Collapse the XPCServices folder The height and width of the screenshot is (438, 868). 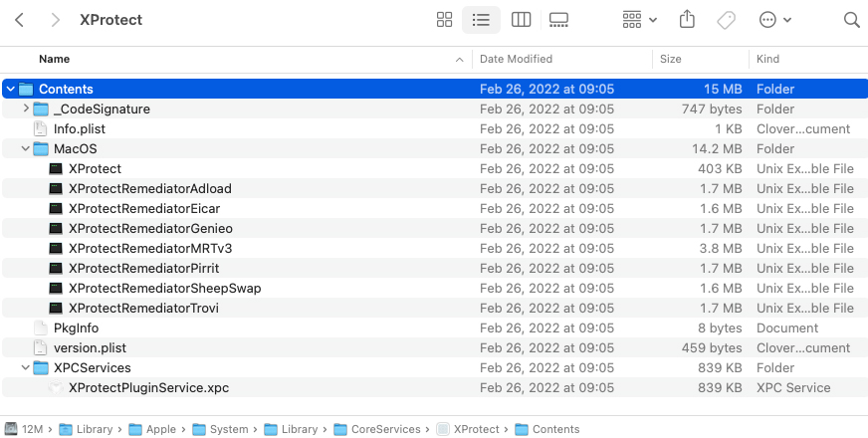pyautogui.click(x=26, y=367)
